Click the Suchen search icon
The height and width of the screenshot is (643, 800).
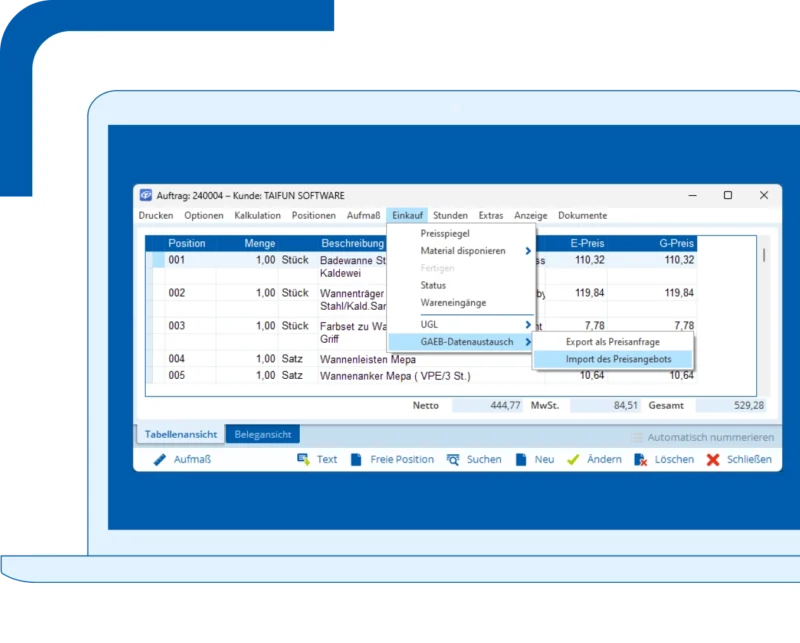pyautogui.click(x=453, y=460)
